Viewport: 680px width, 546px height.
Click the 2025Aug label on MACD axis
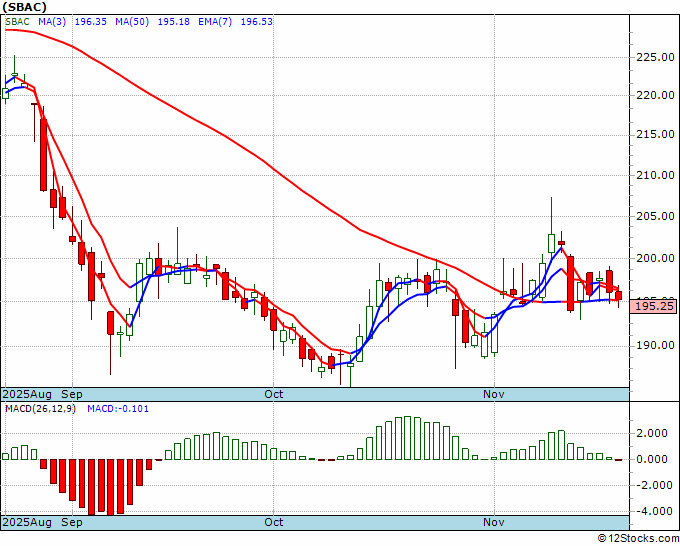27,522
